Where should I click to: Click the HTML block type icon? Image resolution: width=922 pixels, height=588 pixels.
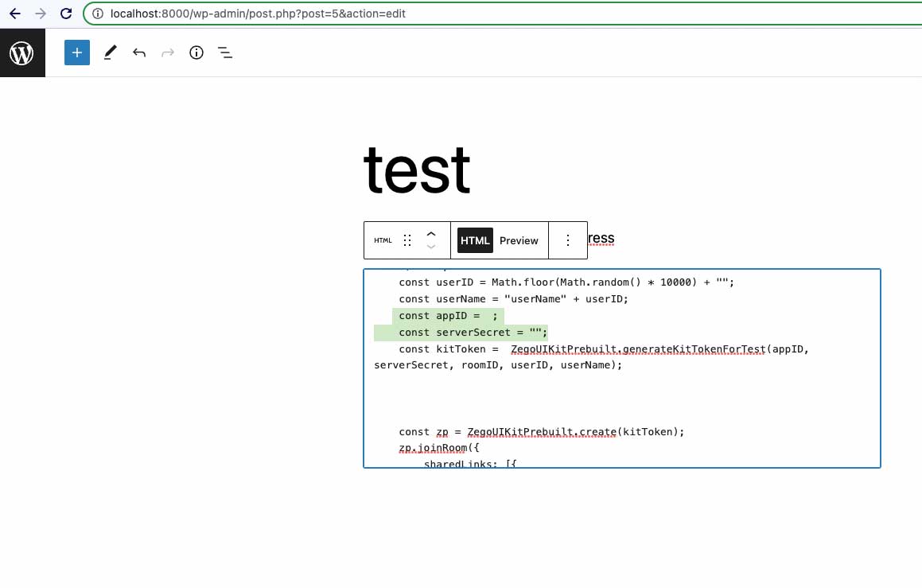click(383, 240)
